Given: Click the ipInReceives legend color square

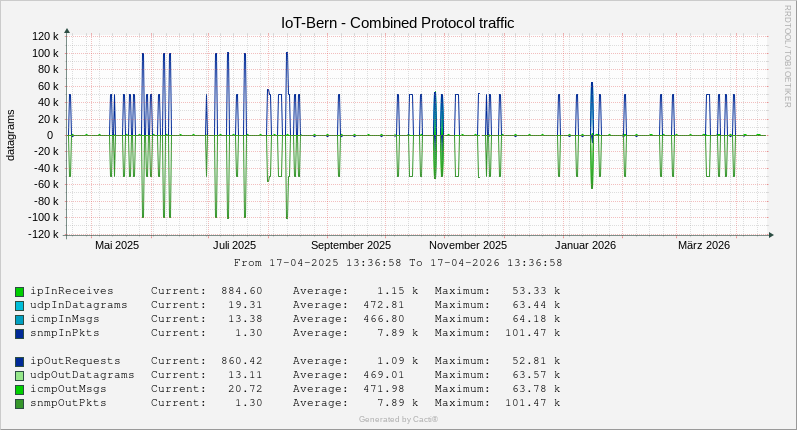Looking at the screenshot, I should pyautogui.click(x=20, y=291).
